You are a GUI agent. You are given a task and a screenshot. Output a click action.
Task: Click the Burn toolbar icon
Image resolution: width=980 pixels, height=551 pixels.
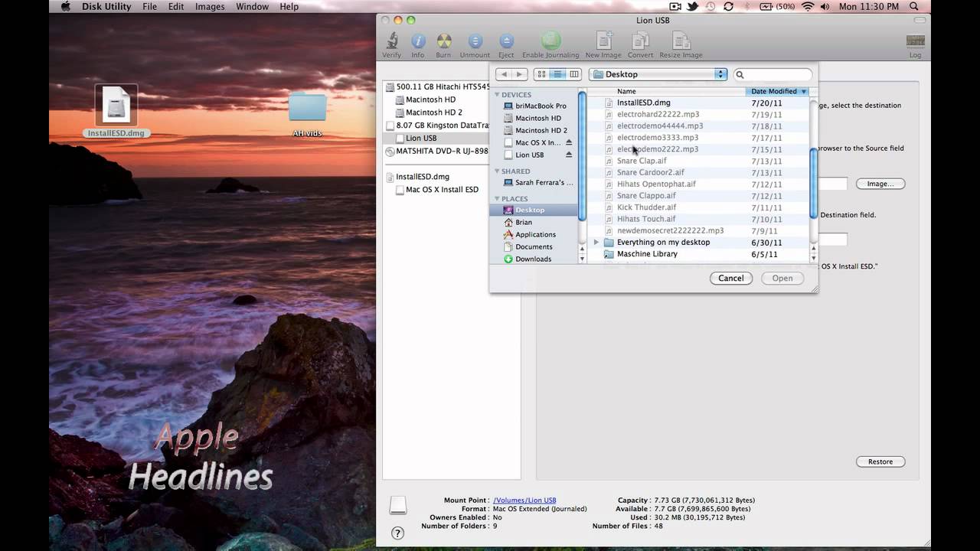[x=443, y=45]
